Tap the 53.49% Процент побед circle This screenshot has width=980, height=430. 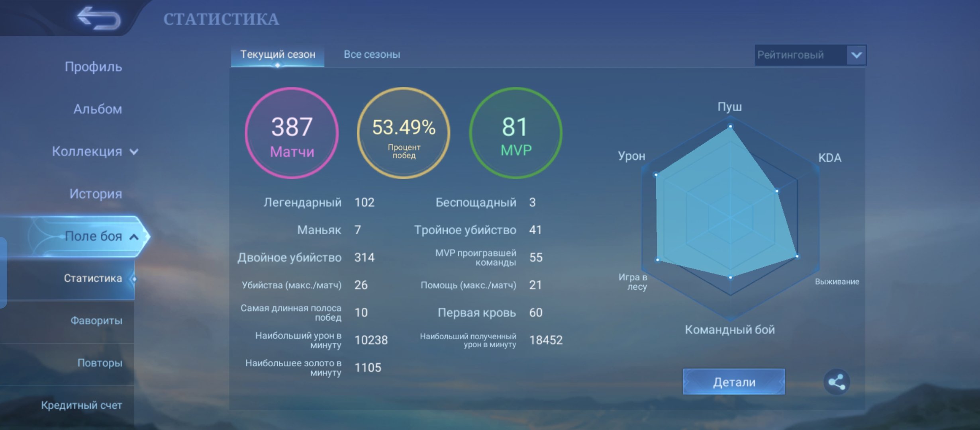404,133
